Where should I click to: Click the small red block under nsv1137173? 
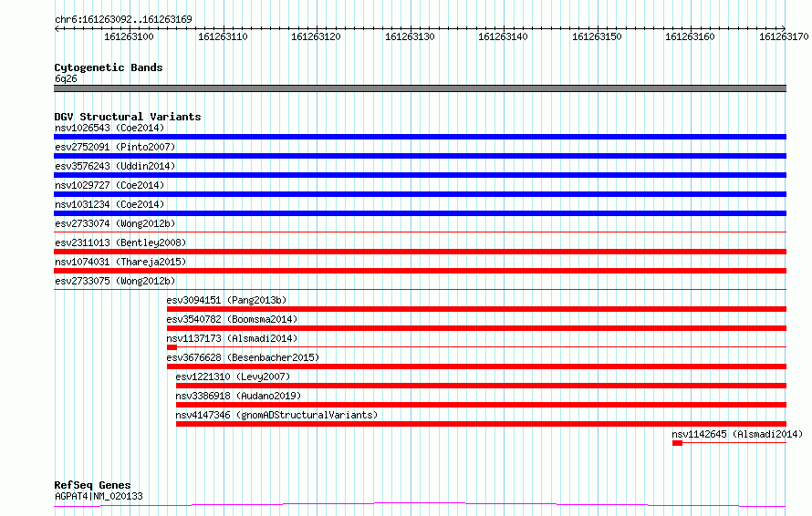click(x=172, y=347)
